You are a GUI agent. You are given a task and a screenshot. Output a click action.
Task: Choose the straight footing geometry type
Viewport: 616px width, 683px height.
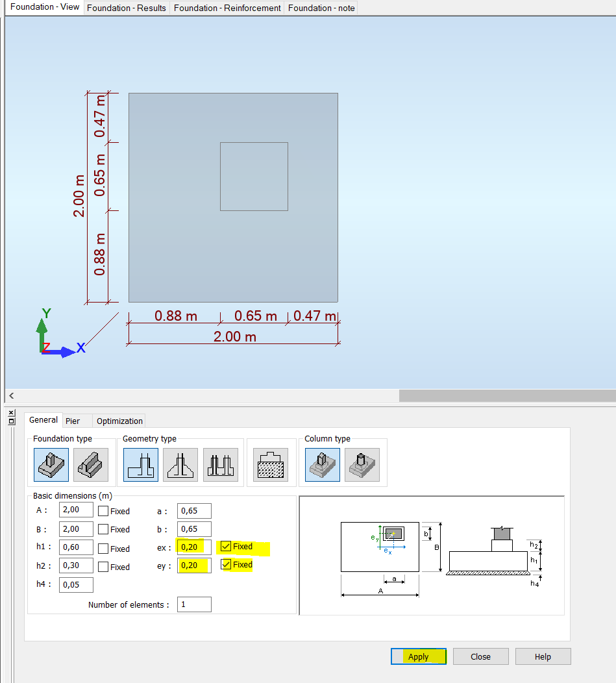click(140, 464)
